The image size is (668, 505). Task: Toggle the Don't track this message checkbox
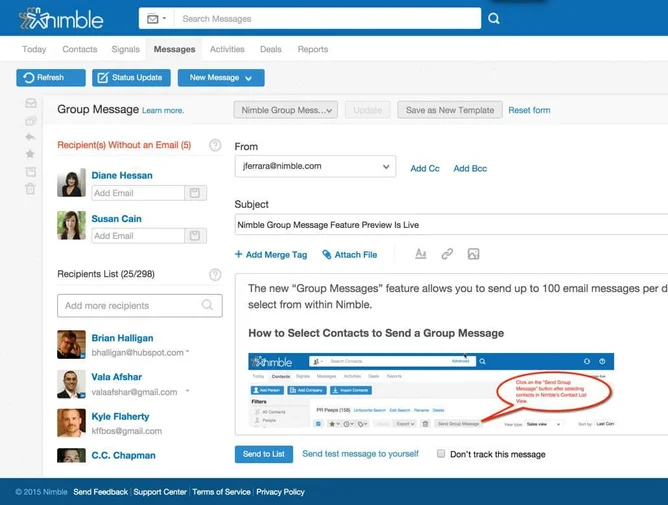tap(441, 454)
